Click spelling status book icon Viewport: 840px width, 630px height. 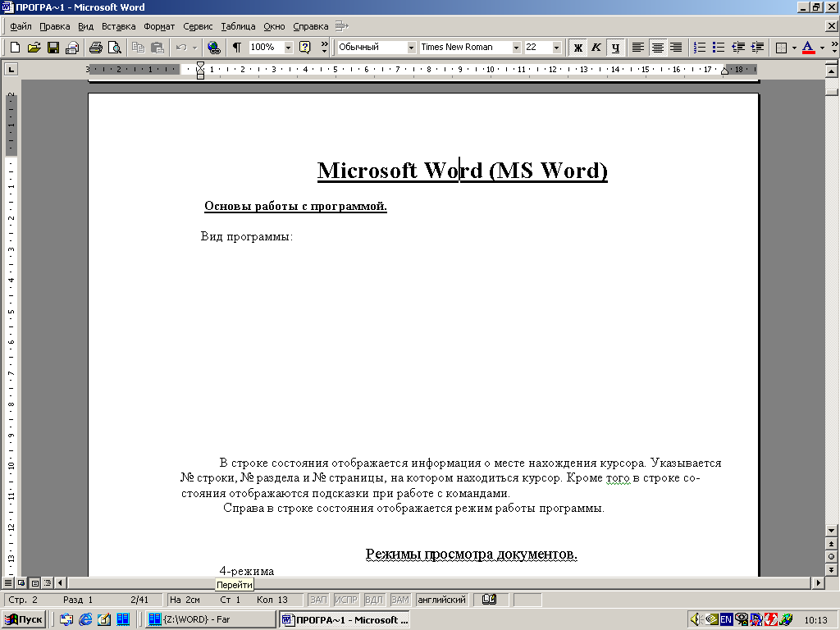pyautogui.click(x=489, y=600)
